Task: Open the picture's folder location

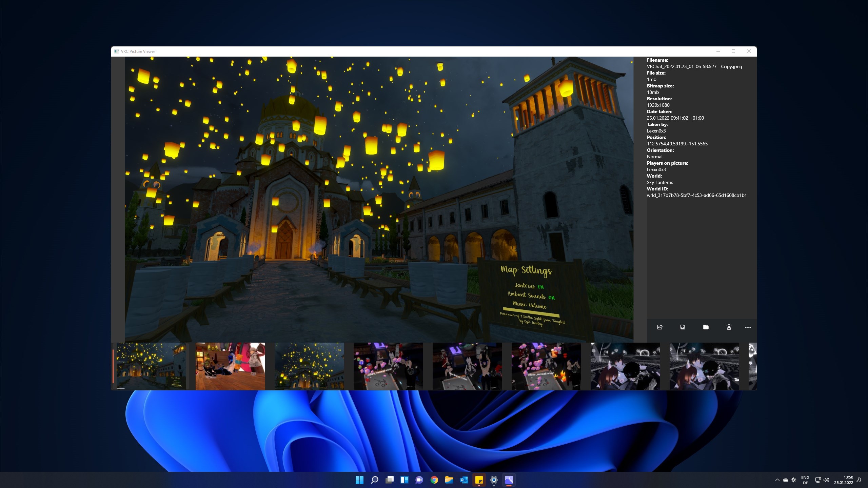Action: 706,327
